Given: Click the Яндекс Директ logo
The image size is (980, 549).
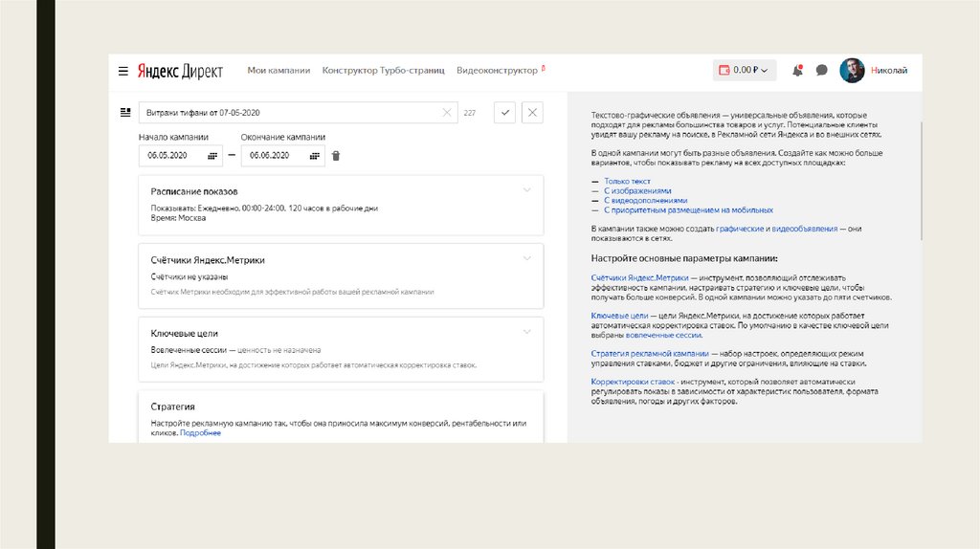Looking at the screenshot, I should [180, 71].
